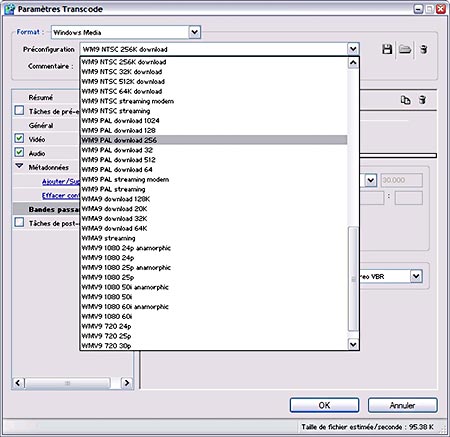Select WM9 PAL download 256 preset
This screenshot has height=437, width=450.
point(214,140)
